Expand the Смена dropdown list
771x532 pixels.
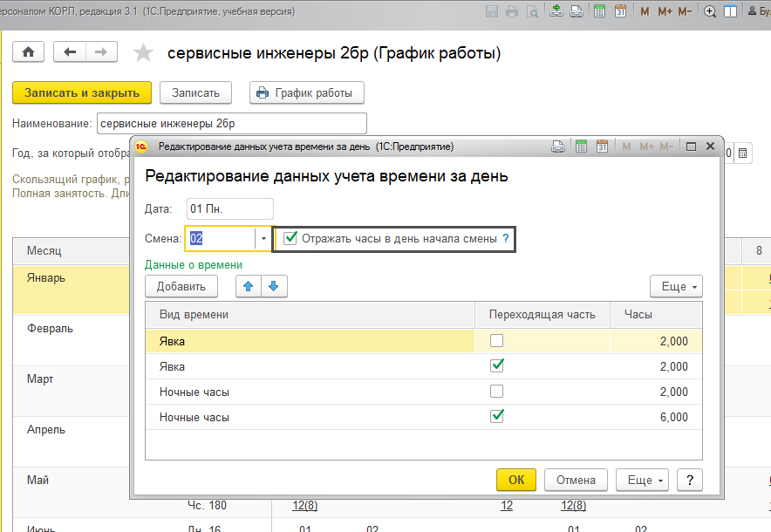[263, 238]
